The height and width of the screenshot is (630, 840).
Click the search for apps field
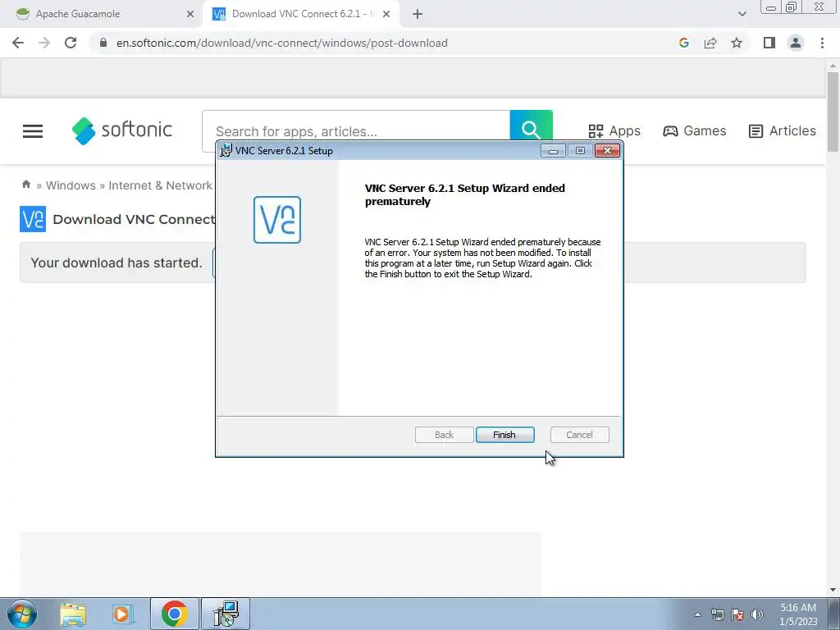click(x=356, y=131)
